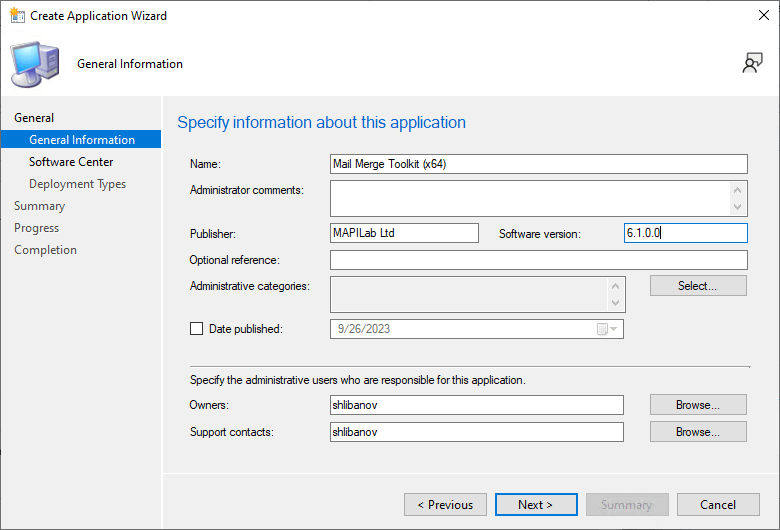780x530 pixels.
Task: Select Summary in the wizard navigation
Action: coord(39,206)
